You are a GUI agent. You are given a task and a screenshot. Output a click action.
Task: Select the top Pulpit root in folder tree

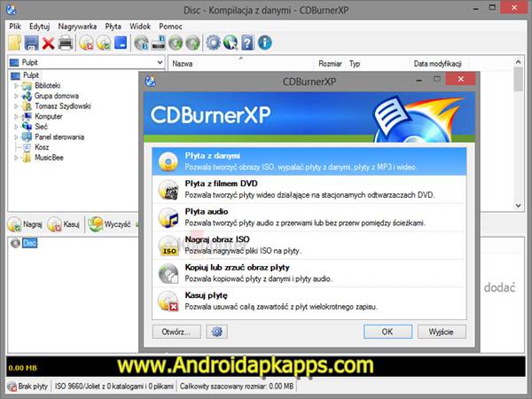(x=31, y=75)
